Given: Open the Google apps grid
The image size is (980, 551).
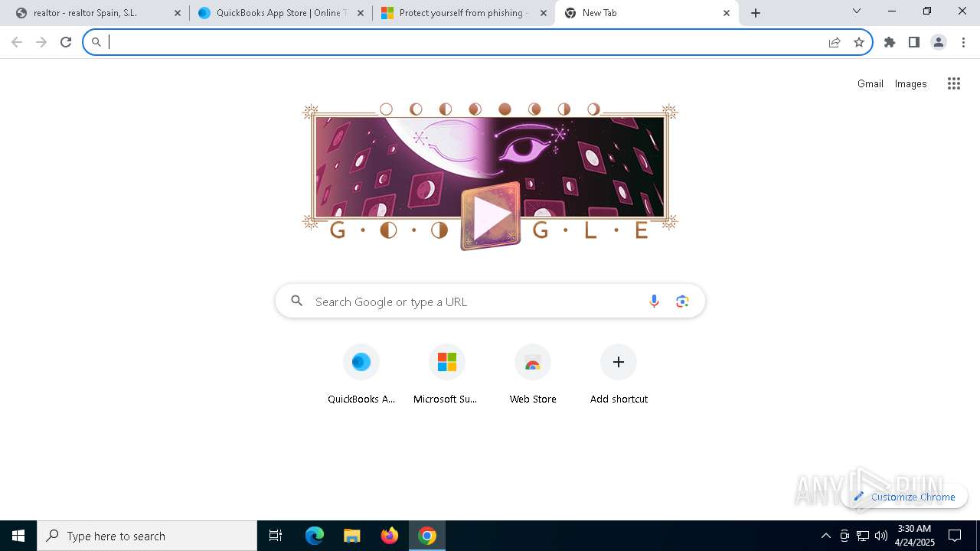Looking at the screenshot, I should 954,84.
